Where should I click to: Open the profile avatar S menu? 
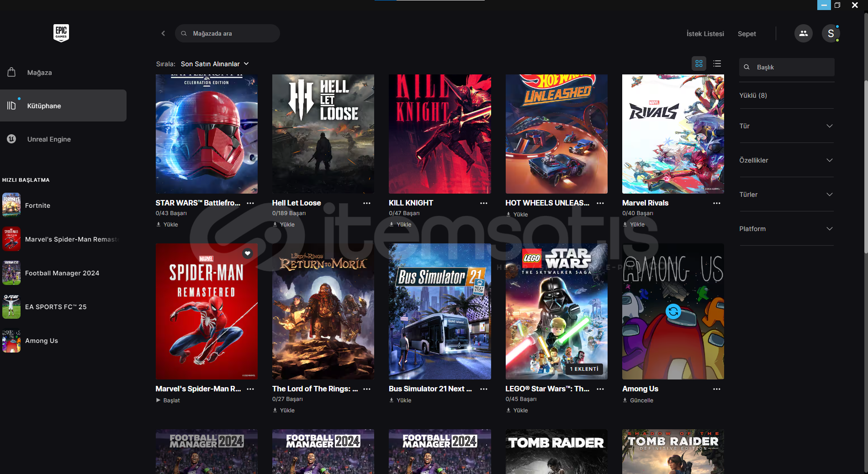coord(831,33)
